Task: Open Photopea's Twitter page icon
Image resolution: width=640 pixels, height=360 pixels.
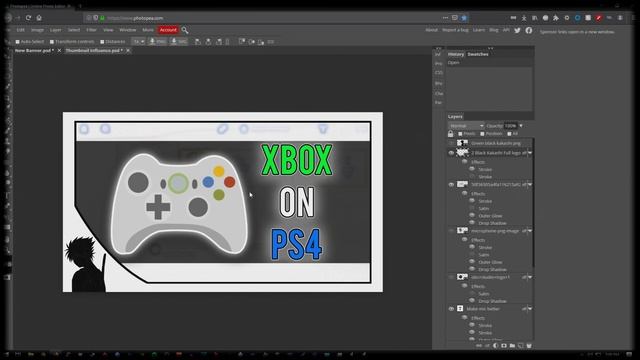Action: [x=517, y=30]
